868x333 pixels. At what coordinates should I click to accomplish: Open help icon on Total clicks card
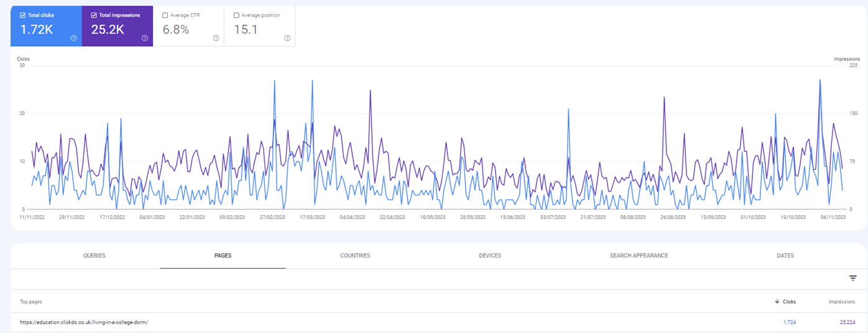73,38
